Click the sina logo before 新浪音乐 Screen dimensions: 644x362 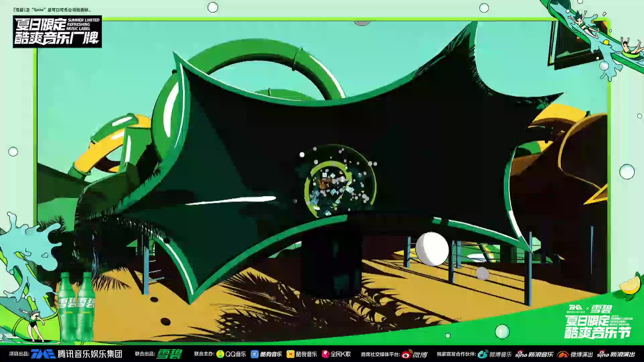click(521, 354)
